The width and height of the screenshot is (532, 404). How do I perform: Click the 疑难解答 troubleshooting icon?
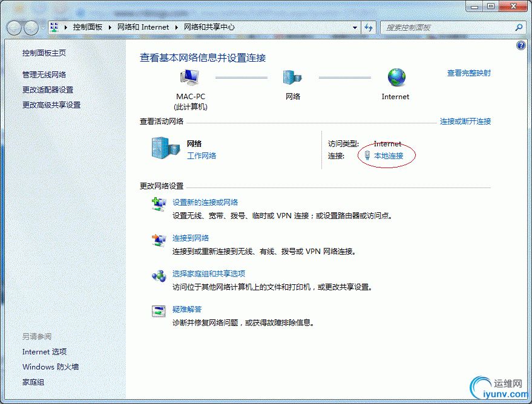point(159,310)
